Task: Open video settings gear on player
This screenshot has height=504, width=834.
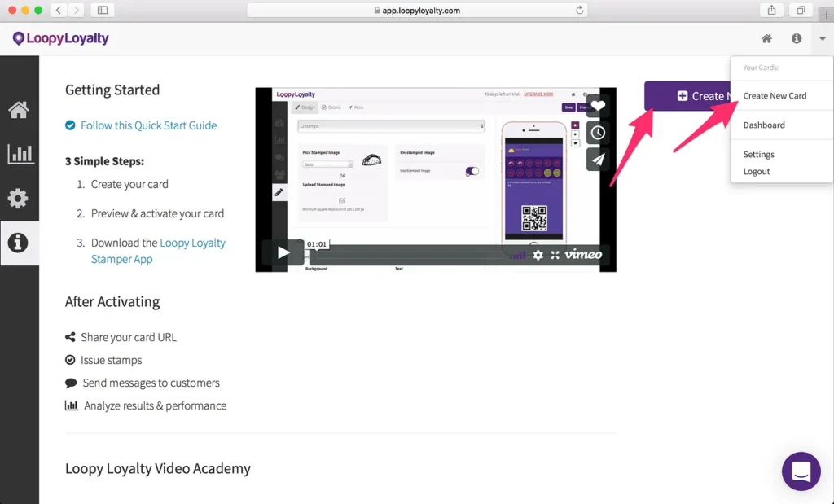Action: click(538, 255)
